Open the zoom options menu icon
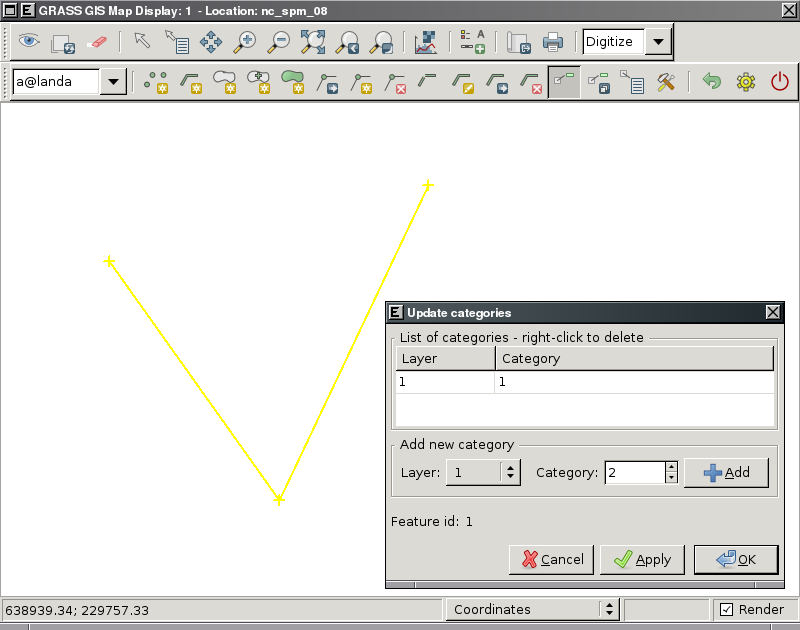This screenshot has width=800, height=630. click(381, 42)
